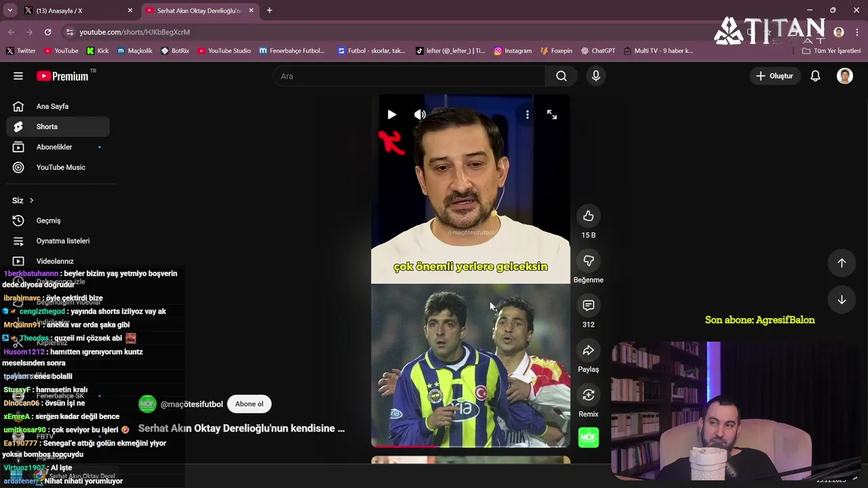Open Geçmiş in the sidebar

point(58,220)
